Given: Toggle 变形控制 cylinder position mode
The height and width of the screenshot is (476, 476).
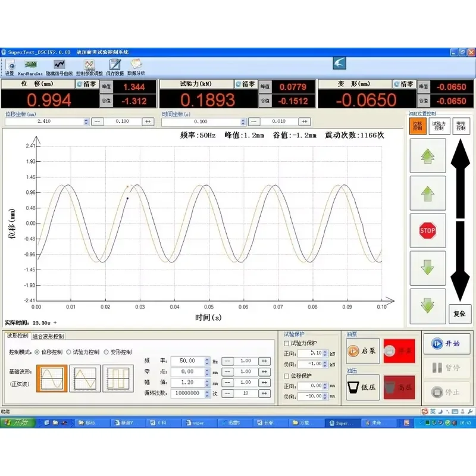Looking at the screenshot, I should pyautogui.click(x=461, y=126).
